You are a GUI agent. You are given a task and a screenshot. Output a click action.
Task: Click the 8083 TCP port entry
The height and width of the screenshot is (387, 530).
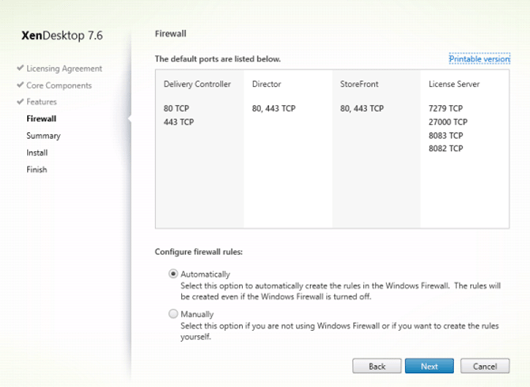(x=445, y=135)
